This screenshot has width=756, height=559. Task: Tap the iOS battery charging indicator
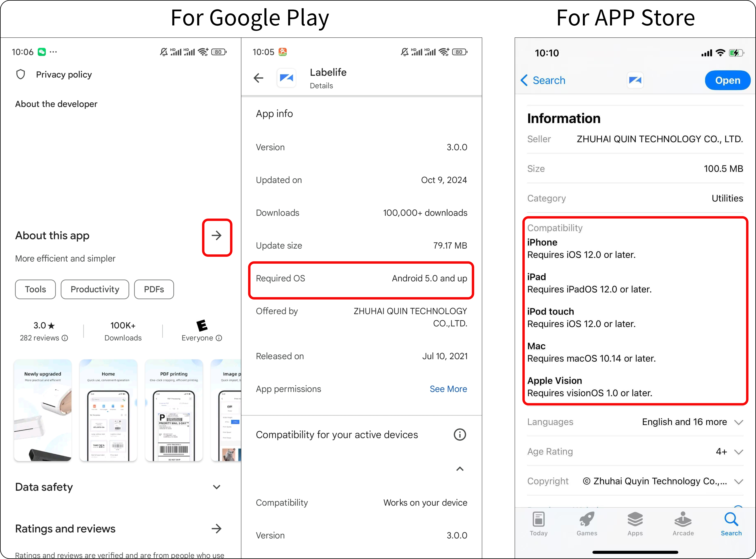tap(736, 53)
